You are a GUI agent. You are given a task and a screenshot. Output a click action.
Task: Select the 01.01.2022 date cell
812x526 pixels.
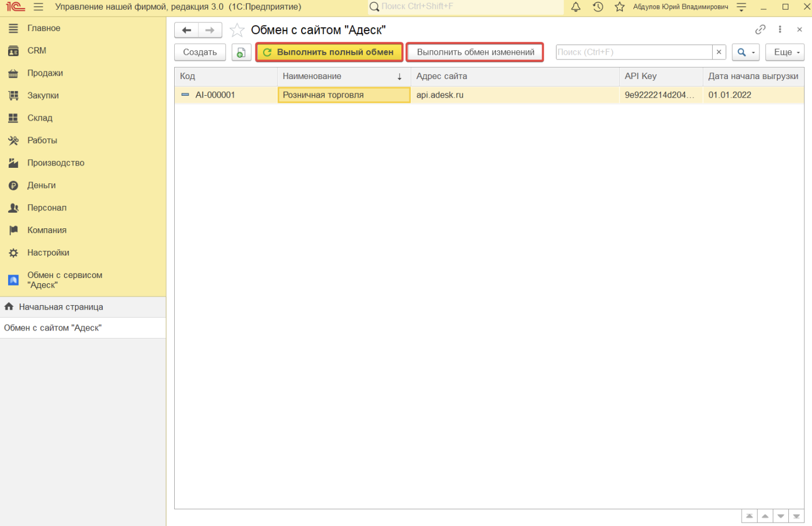tap(753, 95)
